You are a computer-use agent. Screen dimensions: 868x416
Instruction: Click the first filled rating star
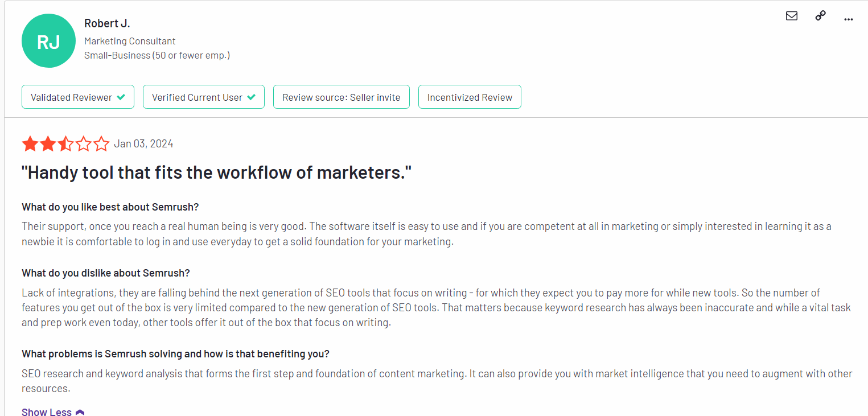tap(30, 144)
